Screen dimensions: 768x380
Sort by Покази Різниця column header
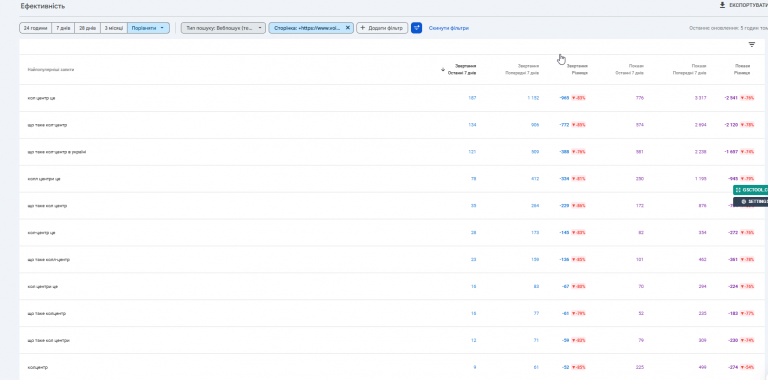point(742,70)
